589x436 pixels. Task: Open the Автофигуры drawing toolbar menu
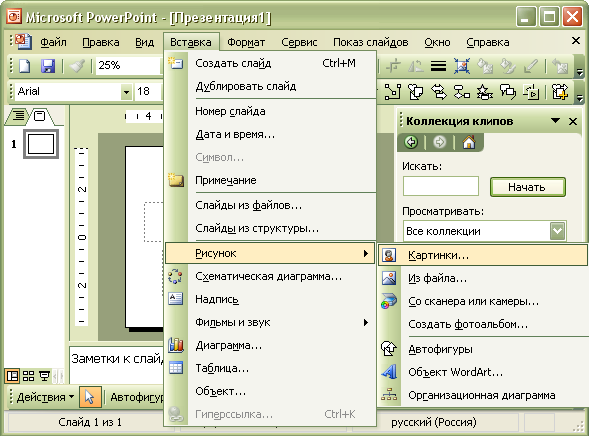(x=137, y=397)
